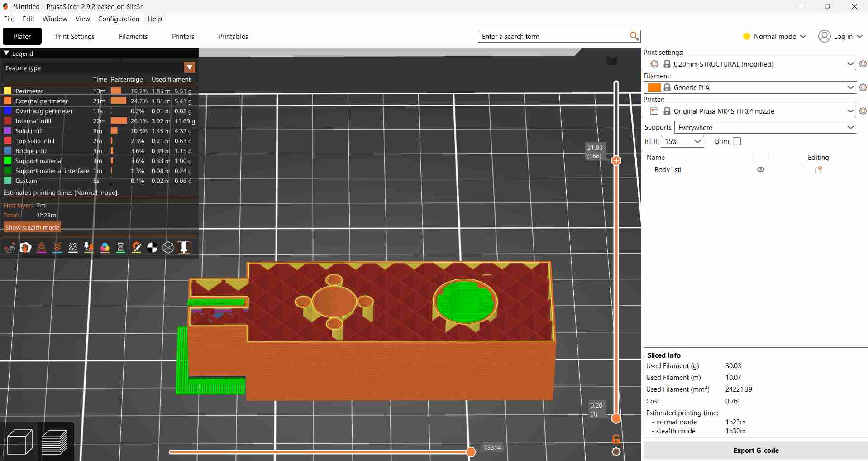This screenshot has width=868, height=461.
Task: Click the search magnifier icon
Action: tap(634, 36)
